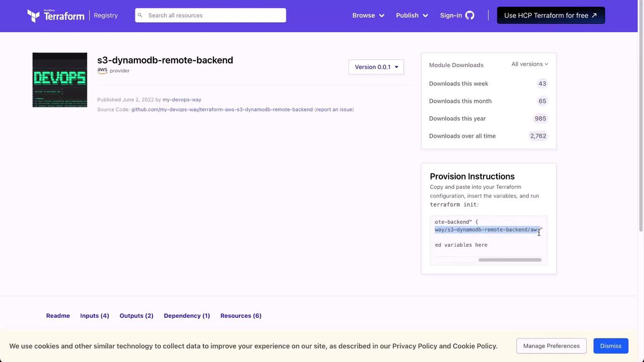Click the 'ote-backend" {' code line
Image resolution: width=644 pixels, height=362 pixels.
[x=456, y=222]
